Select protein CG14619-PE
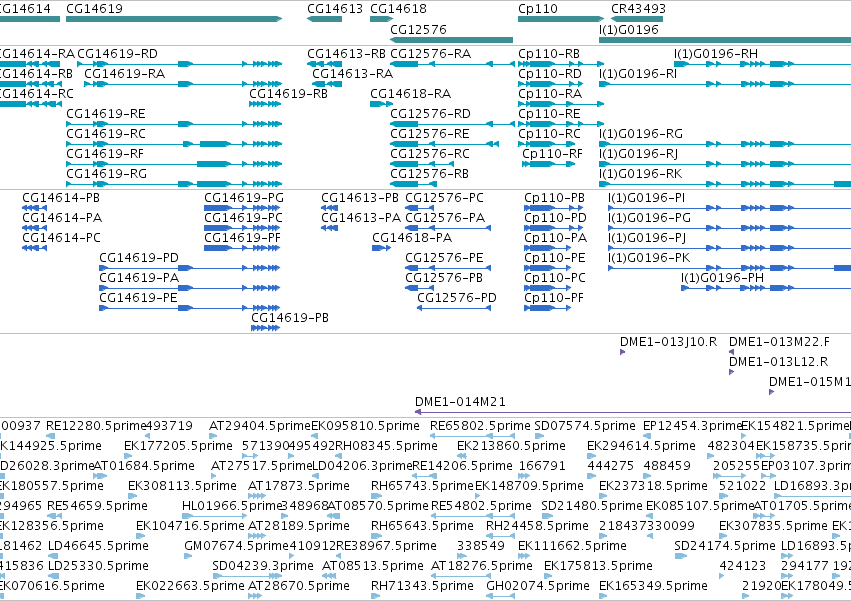The image size is (851, 601). click(138, 298)
